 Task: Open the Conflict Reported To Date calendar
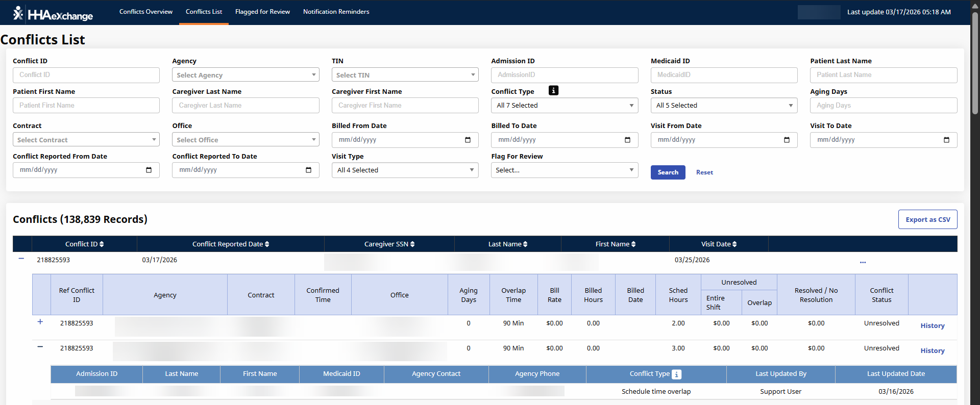click(308, 170)
